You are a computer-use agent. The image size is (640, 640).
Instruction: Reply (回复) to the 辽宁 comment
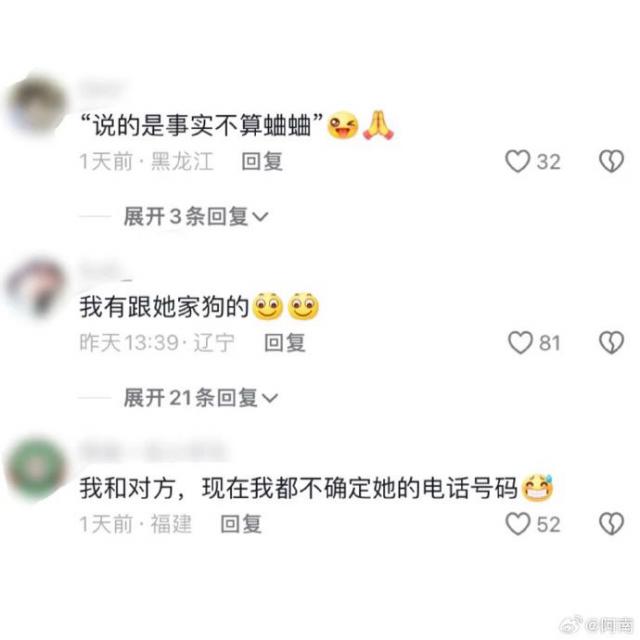(285, 342)
